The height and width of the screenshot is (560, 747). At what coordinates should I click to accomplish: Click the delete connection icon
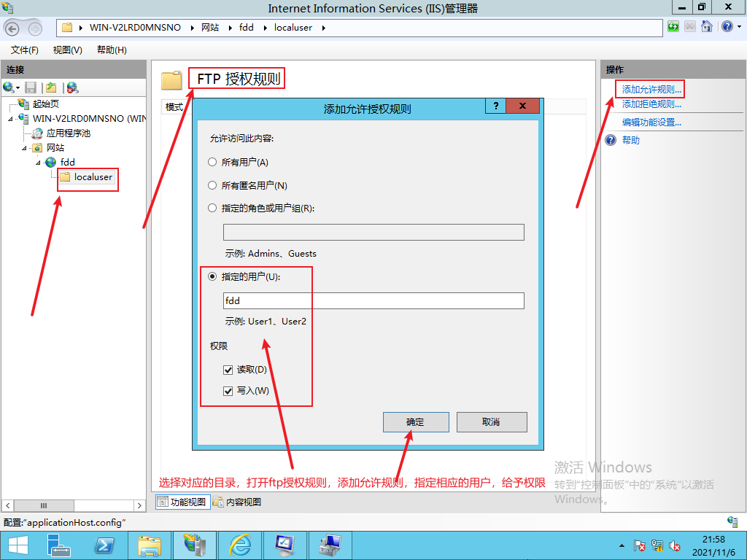(x=72, y=87)
